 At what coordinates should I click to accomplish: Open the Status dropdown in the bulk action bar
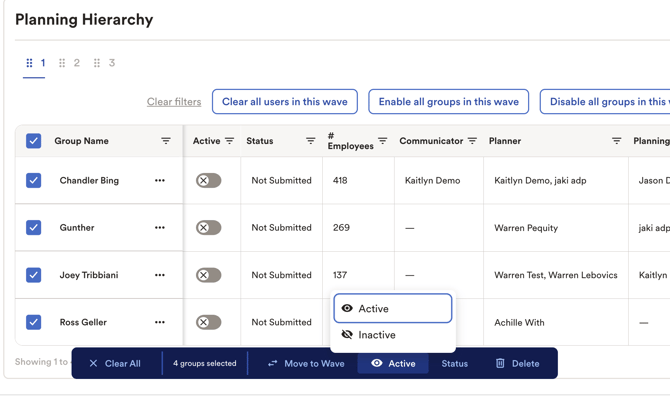click(x=455, y=364)
